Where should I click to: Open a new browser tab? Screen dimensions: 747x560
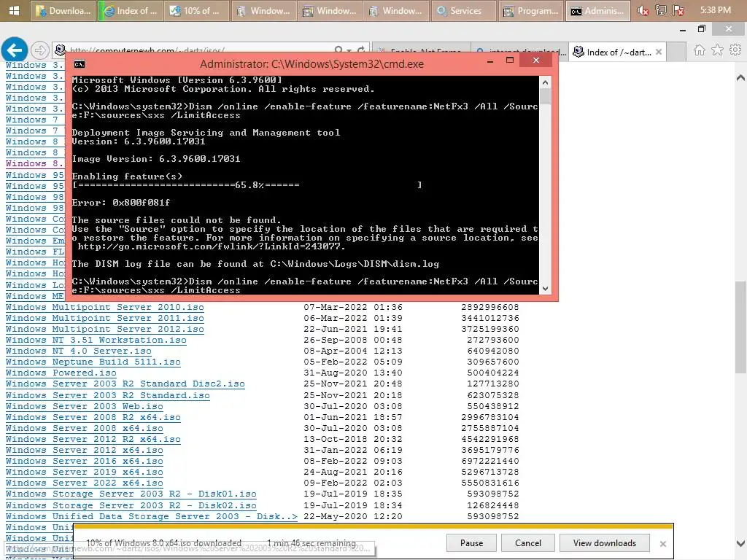(676, 52)
